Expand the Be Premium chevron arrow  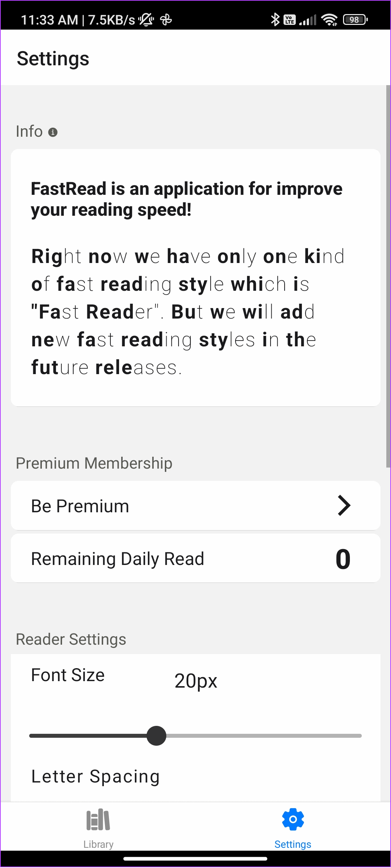[x=344, y=505]
